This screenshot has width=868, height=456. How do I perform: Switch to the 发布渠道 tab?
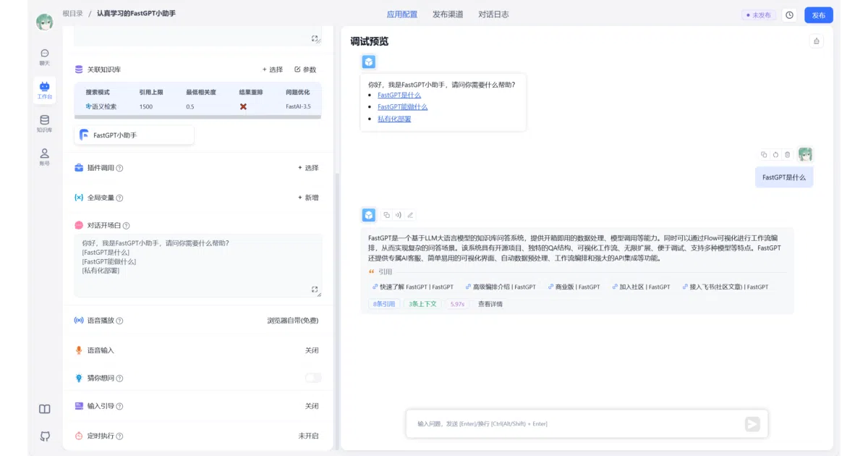[448, 14]
